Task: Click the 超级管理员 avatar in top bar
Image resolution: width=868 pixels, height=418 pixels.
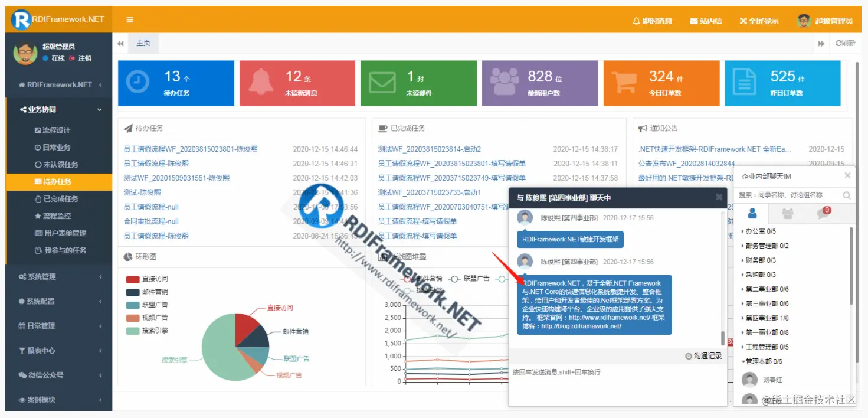Action: coord(804,20)
